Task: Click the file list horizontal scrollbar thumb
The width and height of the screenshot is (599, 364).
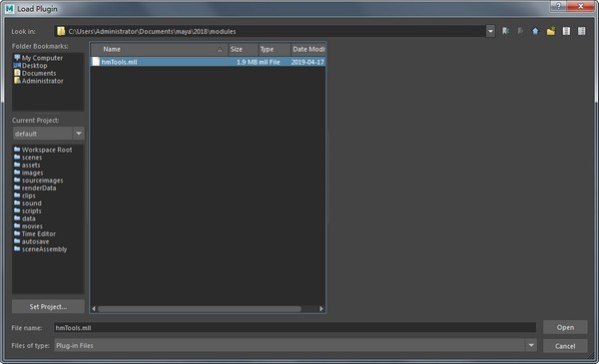Action: tap(200, 309)
